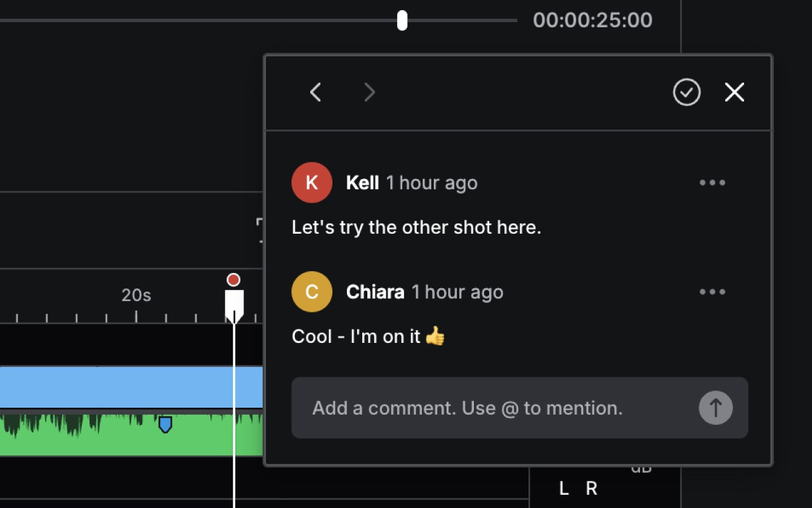Screen dimensions: 812x508
Task: Click the red comment indicator above the playhead
Action: pos(234,279)
